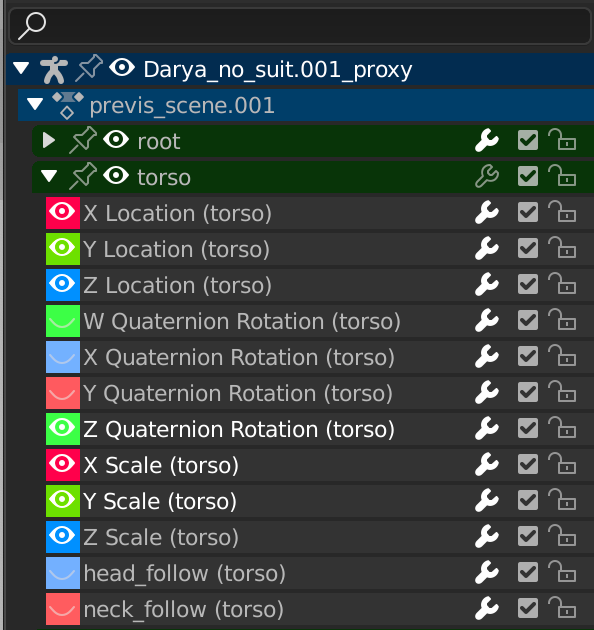This screenshot has width=594, height=630.
Task: Hide Y Location (torso) curve
Action: tap(63, 249)
